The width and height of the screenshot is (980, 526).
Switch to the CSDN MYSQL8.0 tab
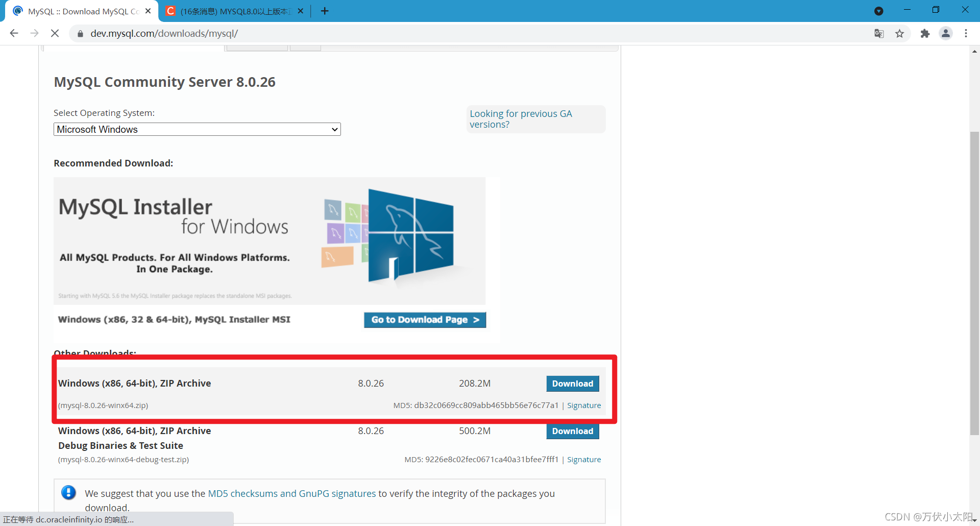click(235, 11)
